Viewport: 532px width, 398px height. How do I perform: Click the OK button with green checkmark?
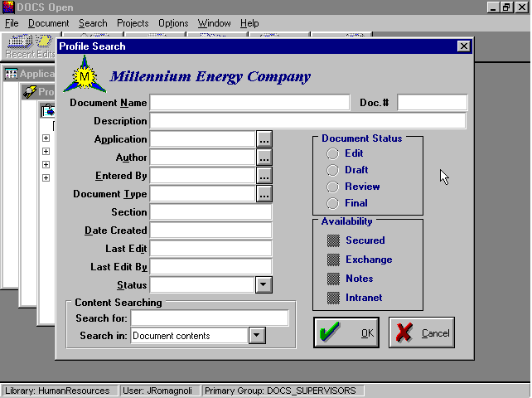click(346, 332)
